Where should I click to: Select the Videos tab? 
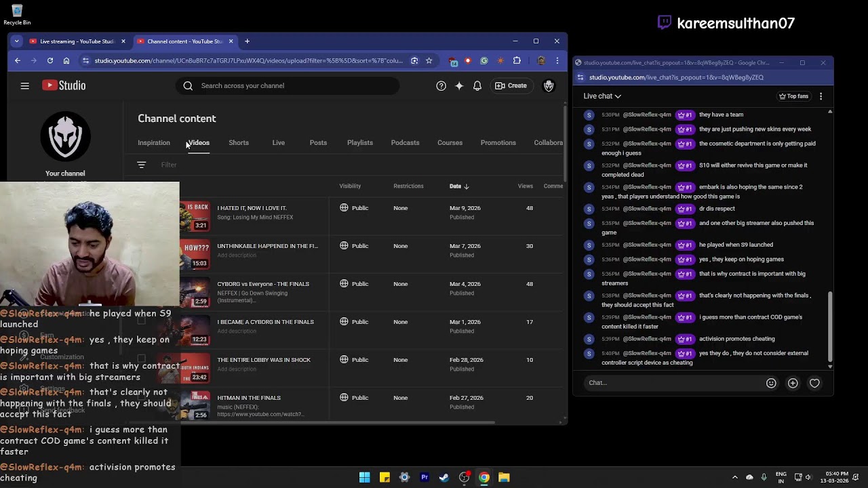tap(199, 142)
